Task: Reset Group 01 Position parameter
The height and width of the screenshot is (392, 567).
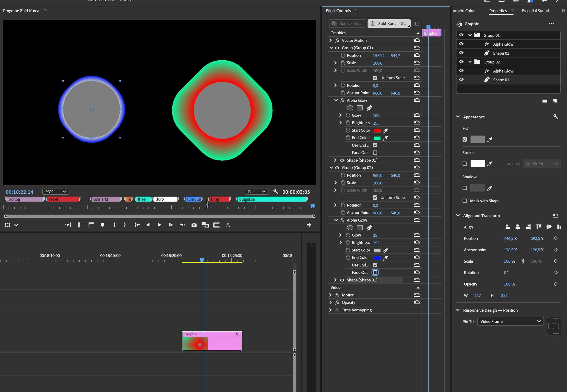Action: (x=417, y=55)
